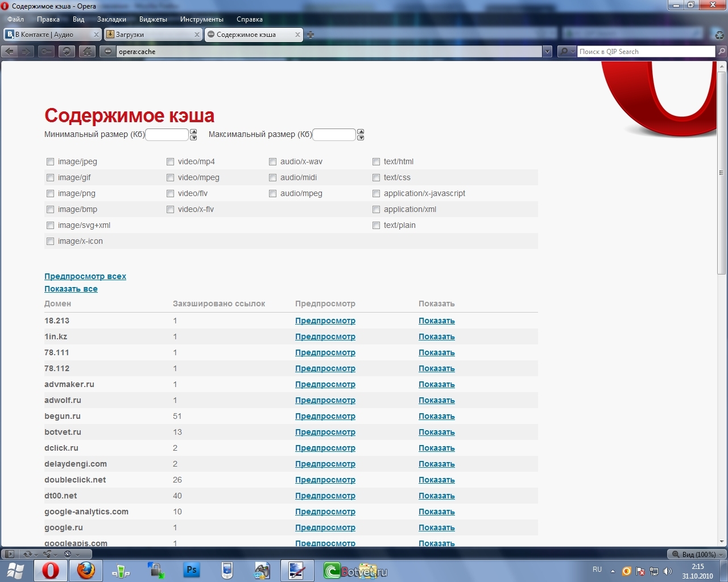Decrease maximum size with down stepper
728x582 pixels.
[x=361, y=138]
